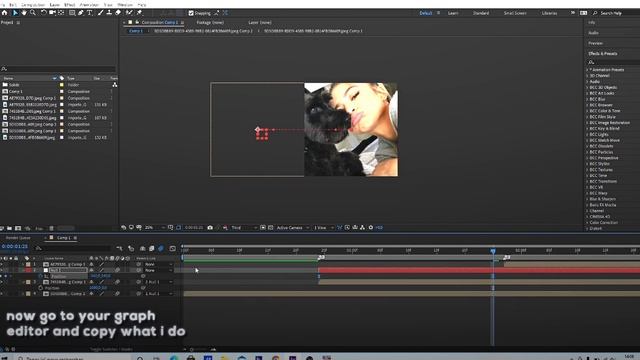The width and height of the screenshot is (640, 360).
Task: Toggle visibility eye of layer 3 7451848
Action: pos(2,282)
